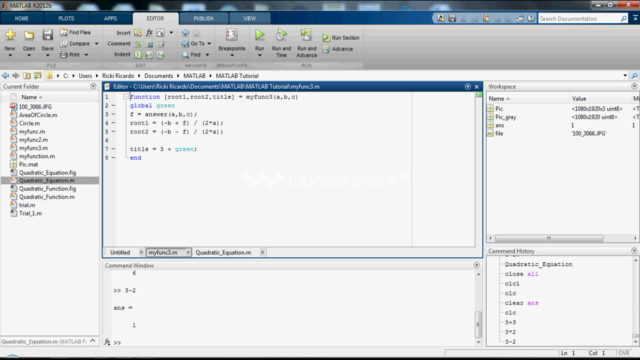Click MATLAB Tutorial in the address path
This screenshot has width=640, height=360.
(x=237, y=76)
